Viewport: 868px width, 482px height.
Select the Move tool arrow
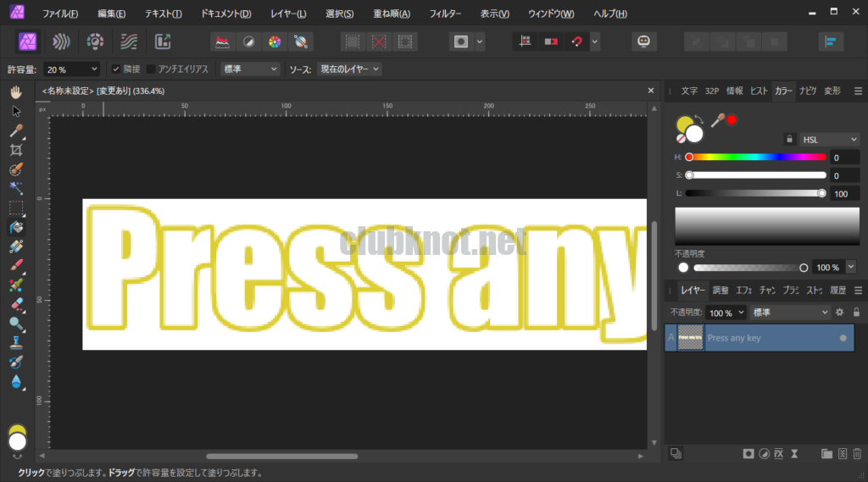[x=16, y=111]
